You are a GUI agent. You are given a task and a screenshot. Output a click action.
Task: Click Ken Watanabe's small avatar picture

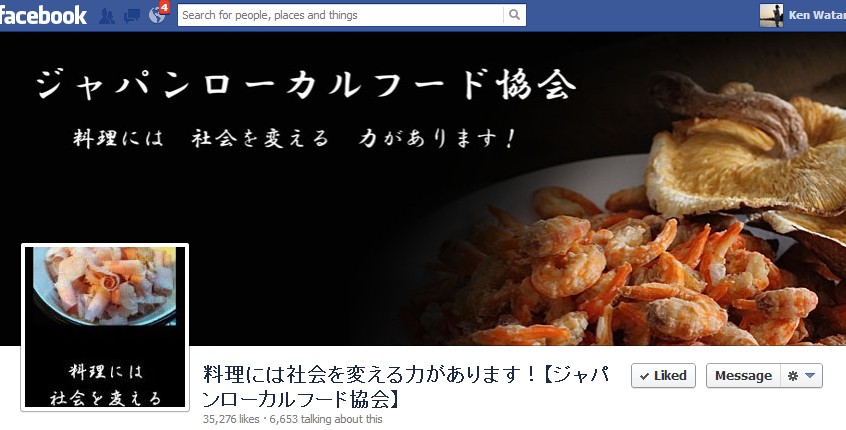click(x=771, y=15)
